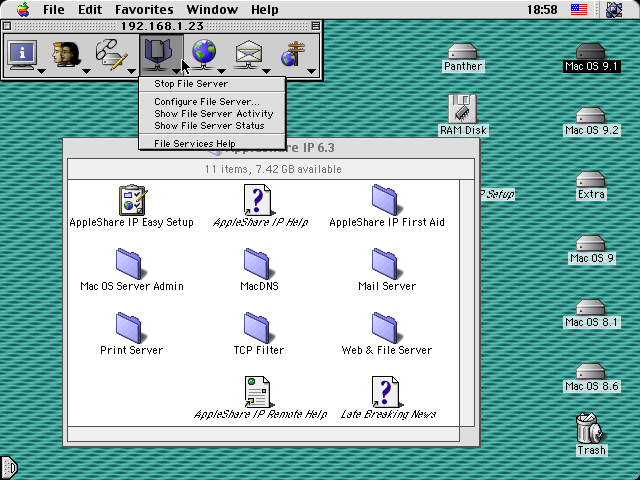Open dropdown arrow beside Server Info icon

pyautogui.click(x=41, y=71)
